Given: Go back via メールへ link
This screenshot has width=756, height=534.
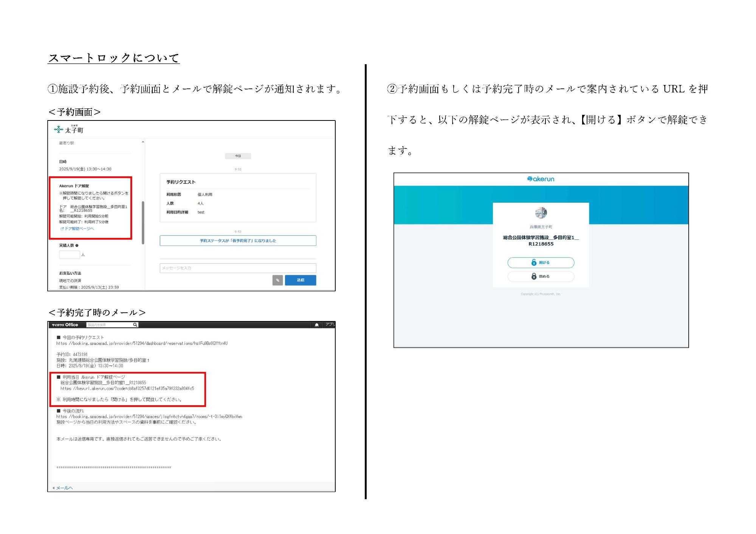Looking at the screenshot, I should click(64, 488).
